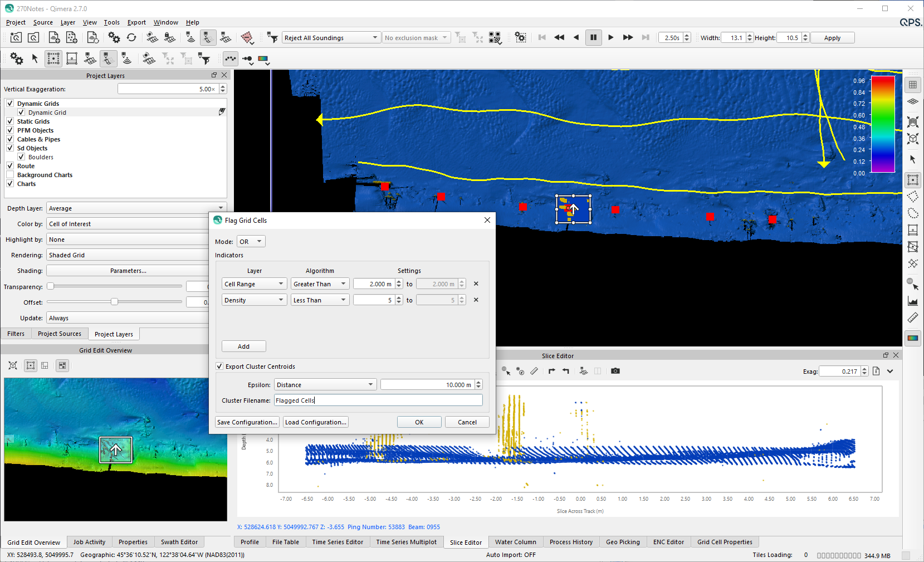Click the filter funnel icon beside Reject All Soundings
Image resolution: width=924 pixels, height=562 pixels.
coord(272,37)
